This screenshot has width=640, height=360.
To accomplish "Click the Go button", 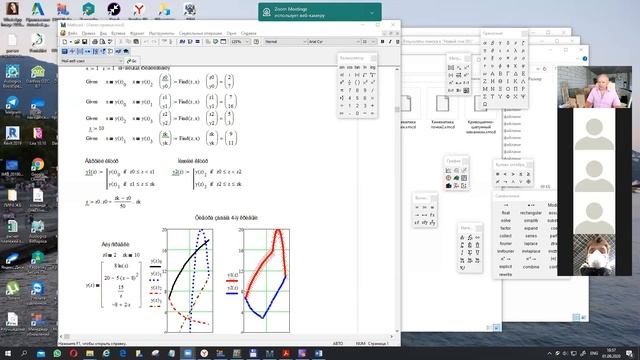I will click(131, 61).
